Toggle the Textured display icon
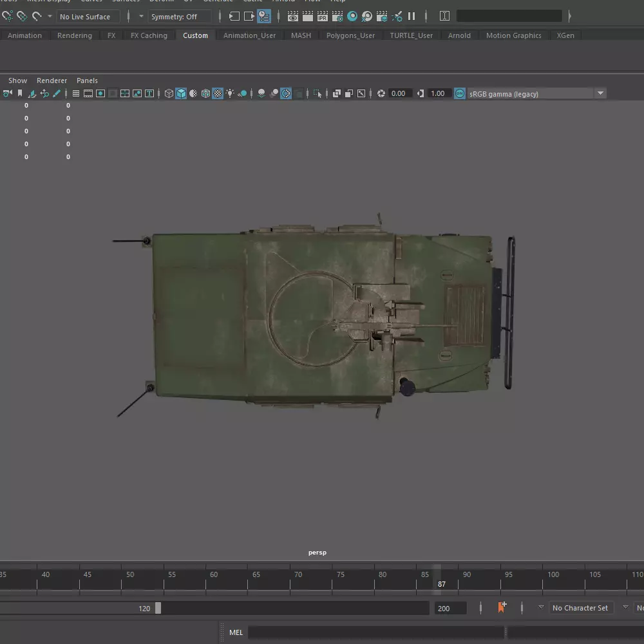 (218, 93)
